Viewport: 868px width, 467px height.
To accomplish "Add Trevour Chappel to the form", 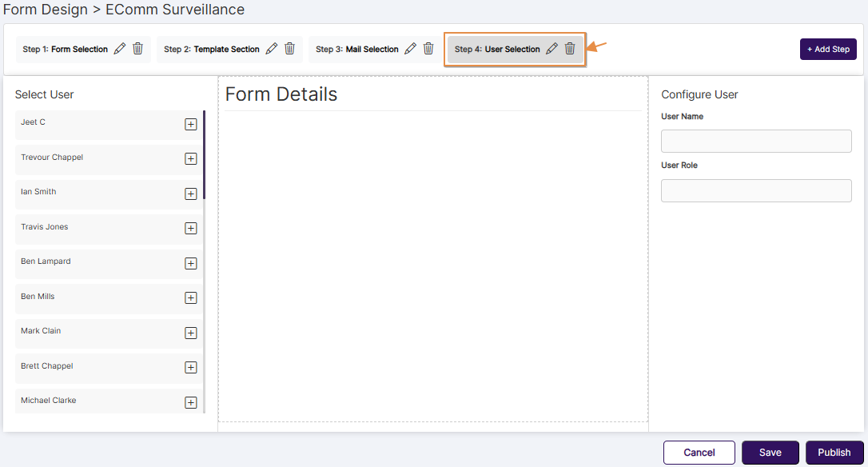I will point(190,158).
